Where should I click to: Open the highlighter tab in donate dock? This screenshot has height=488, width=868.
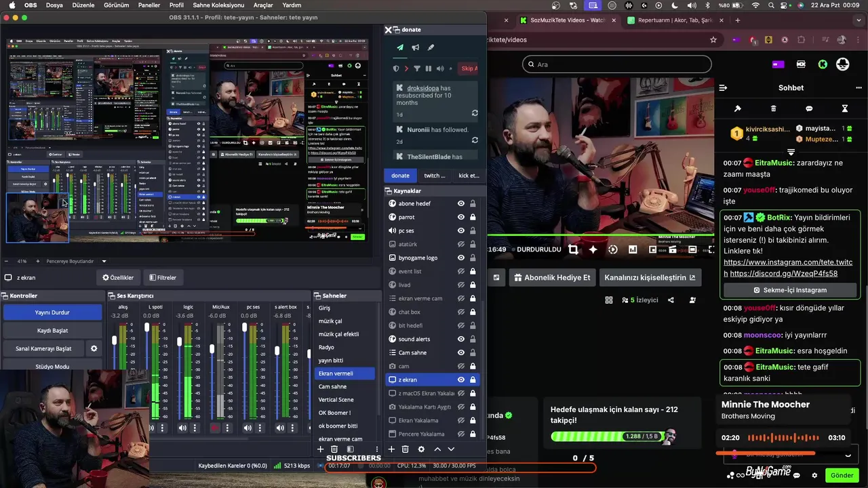point(431,47)
